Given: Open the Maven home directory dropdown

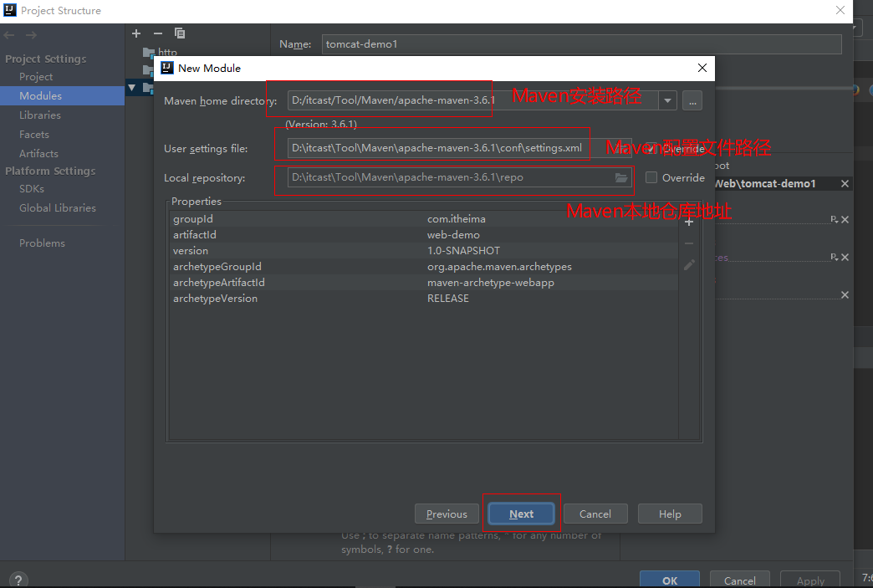Looking at the screenshot, I should [x=667, y=100].
